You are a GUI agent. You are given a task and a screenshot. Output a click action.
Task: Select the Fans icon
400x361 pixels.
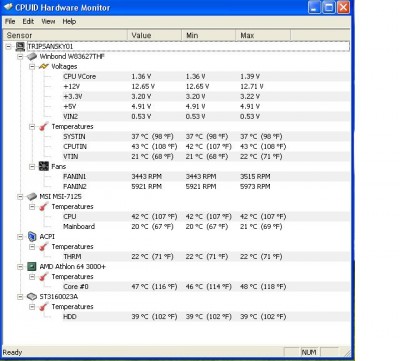pos(44,166)
